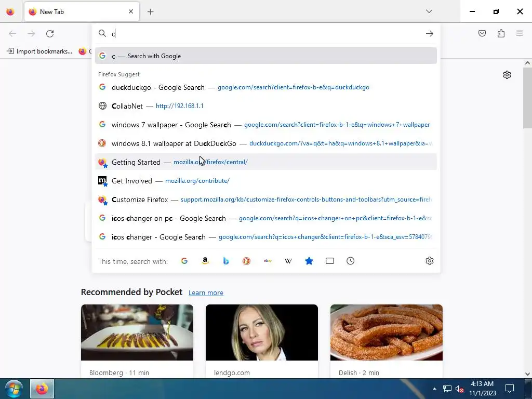Screen dimensions: 532x399
Task: Click the page vertical scrollbar thumb
Action: tap(527, 98)
